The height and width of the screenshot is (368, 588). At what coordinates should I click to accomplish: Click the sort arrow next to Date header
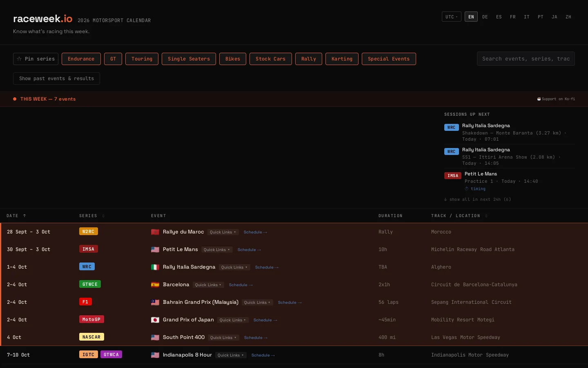24,216
